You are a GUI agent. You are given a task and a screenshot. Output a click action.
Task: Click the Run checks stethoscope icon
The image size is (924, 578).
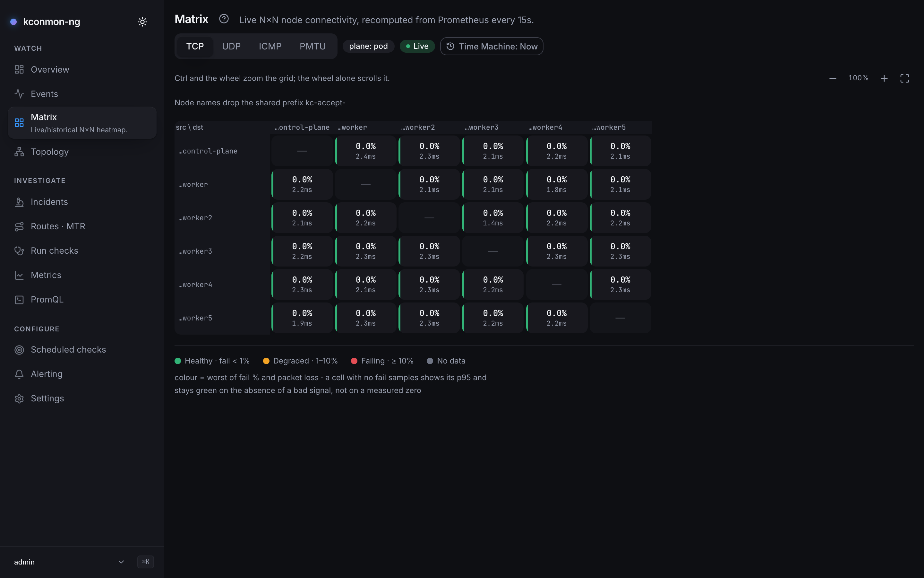tap(19, 251)
